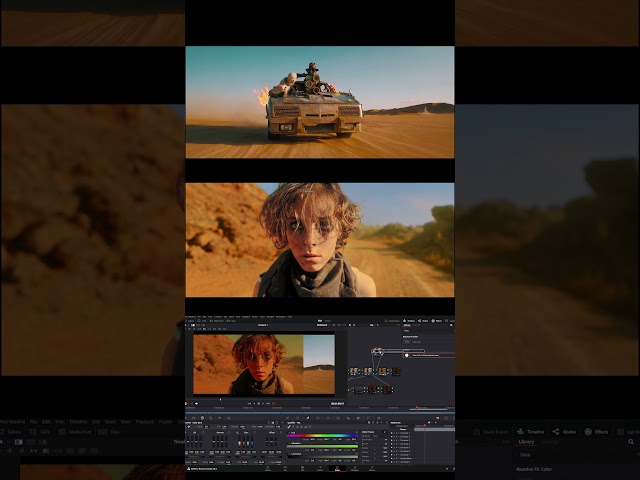Toggle the Nodes button in toolbar
Image resolution: width=640 pixels, height=480 pixels.
[x=423, y=321]
